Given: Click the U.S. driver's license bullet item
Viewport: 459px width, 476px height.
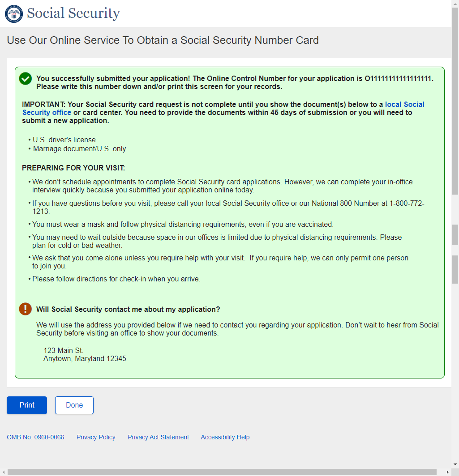Looking at the screenshot, I should 64,140.
